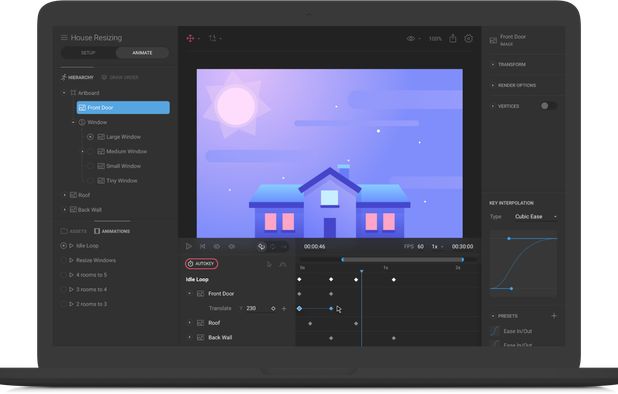618x394 pixels.
Task: Select Front Door in the hierarchy
Action: tap(123, 108)
